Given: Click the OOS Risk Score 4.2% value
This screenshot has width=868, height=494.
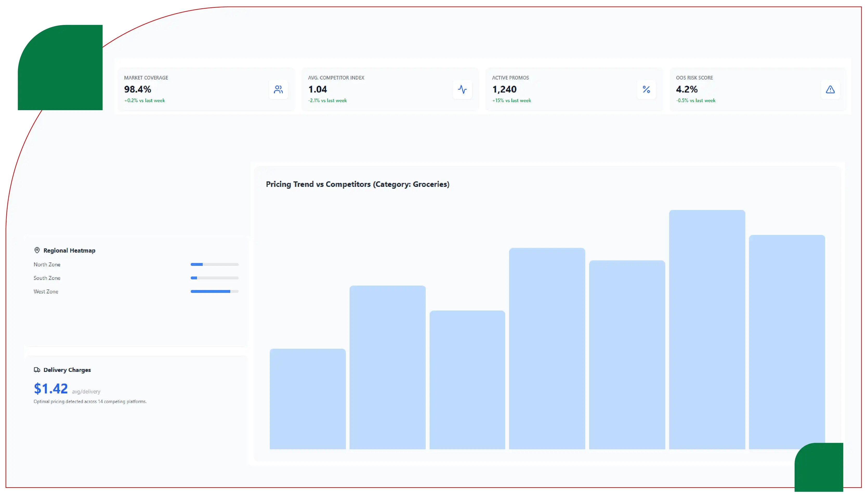Looking at the screenshot, I should point(687,89).
